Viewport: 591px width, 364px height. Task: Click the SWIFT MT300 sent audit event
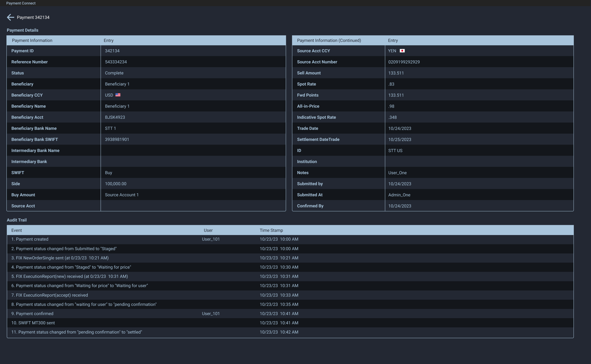[x=33, y=323]
